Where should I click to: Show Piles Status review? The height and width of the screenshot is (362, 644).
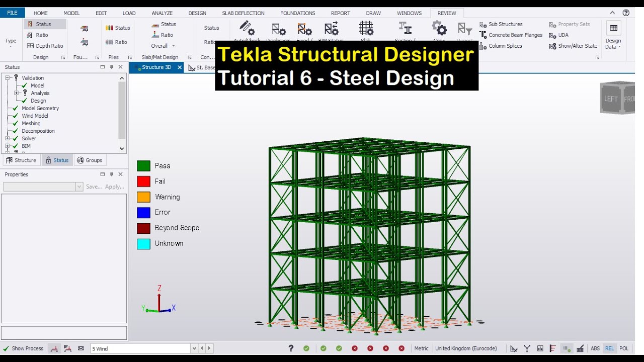coord(118,28)
